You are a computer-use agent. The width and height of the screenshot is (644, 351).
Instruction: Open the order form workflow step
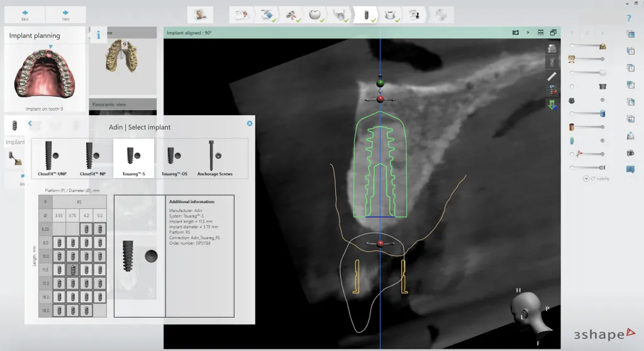coord(241,15)
